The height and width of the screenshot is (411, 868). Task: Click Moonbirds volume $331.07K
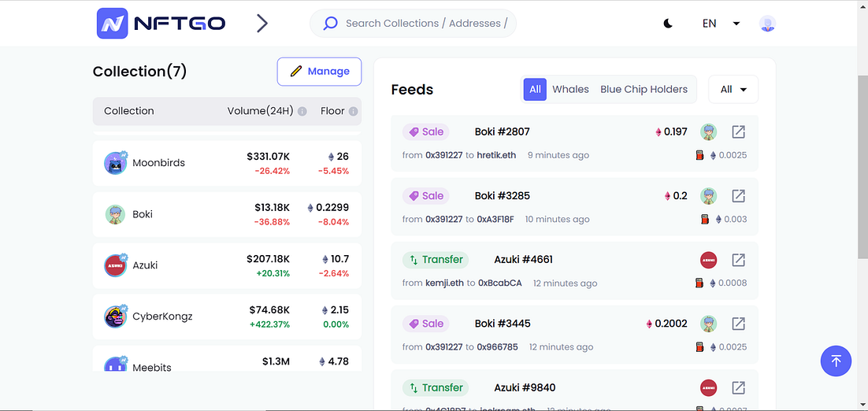269,157
